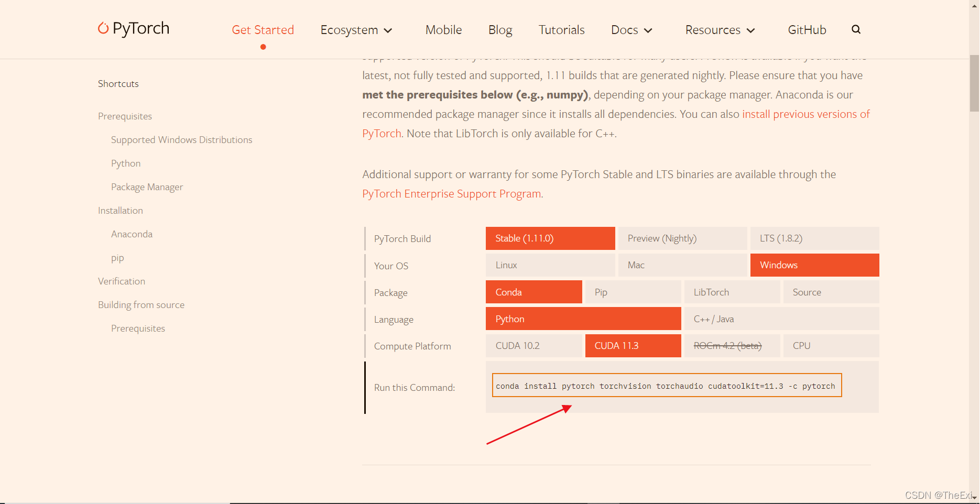Image resolution: width=980 pixels, height=504 pixels.
Task: Click the Shortcuts sidebar heading
Action: [118, 84]
